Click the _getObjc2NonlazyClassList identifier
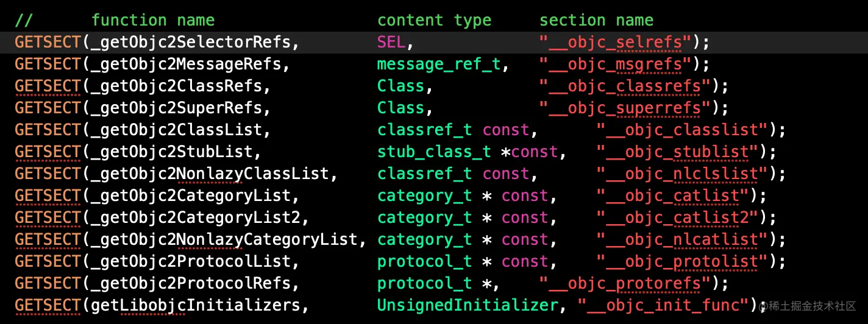 point(212,174)
